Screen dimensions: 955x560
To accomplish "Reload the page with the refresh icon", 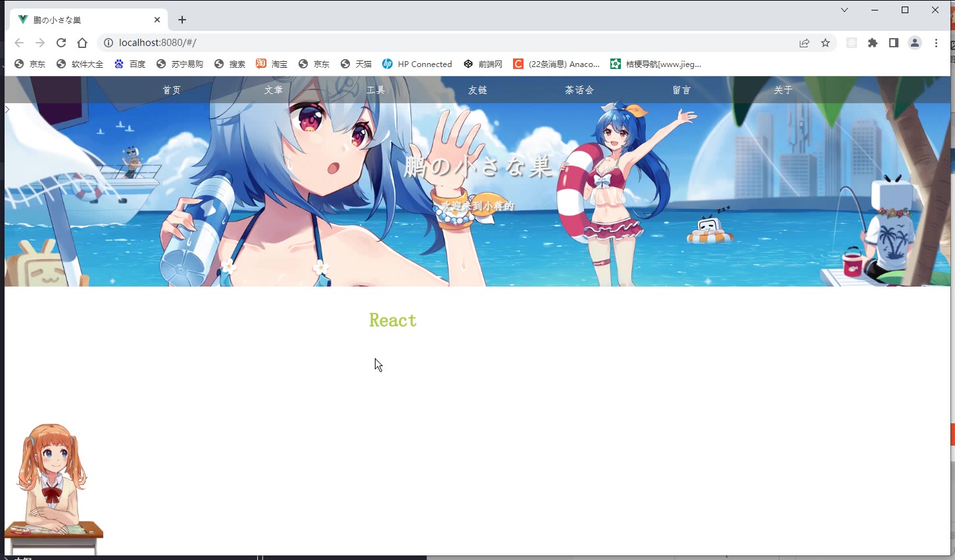I will pos(61,43).
